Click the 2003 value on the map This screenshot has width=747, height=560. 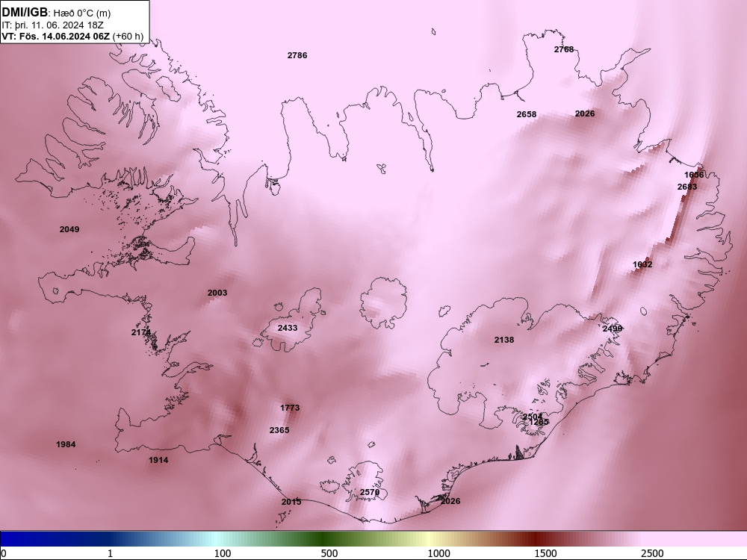[217, 293]
